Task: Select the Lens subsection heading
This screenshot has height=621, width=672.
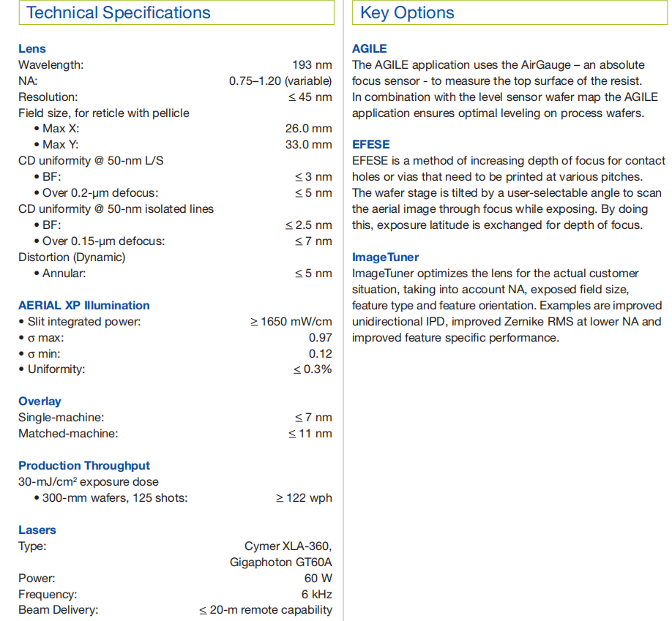Action: coord(32,48)
